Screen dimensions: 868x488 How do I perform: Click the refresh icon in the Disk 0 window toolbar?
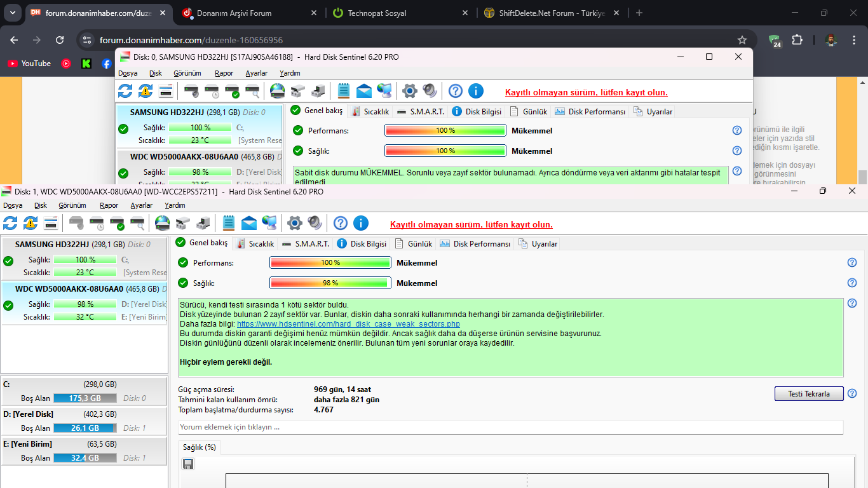pos(125,91)
